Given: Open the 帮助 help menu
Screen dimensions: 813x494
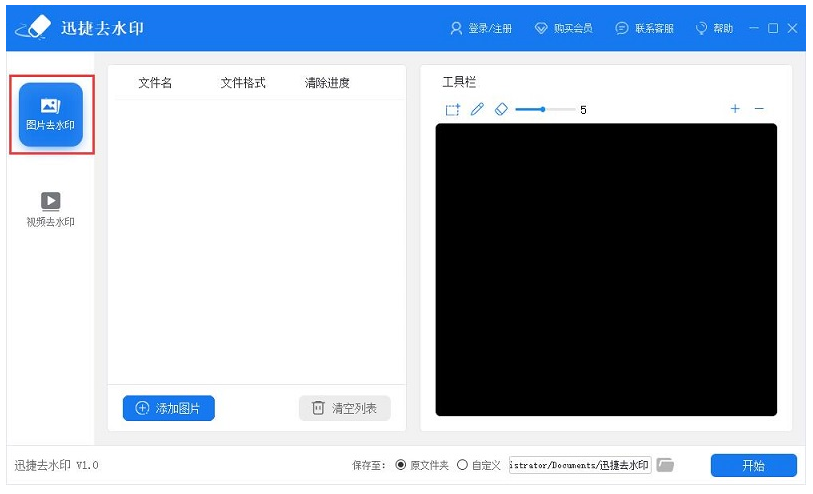Looking at the screenshot, I should pyautogui.click(x=714, y=29).
